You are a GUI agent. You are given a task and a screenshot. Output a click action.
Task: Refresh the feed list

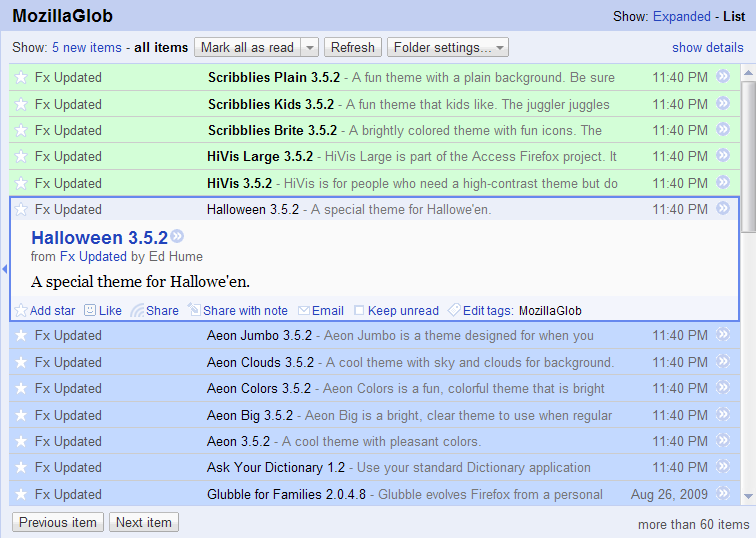[353, 47]
